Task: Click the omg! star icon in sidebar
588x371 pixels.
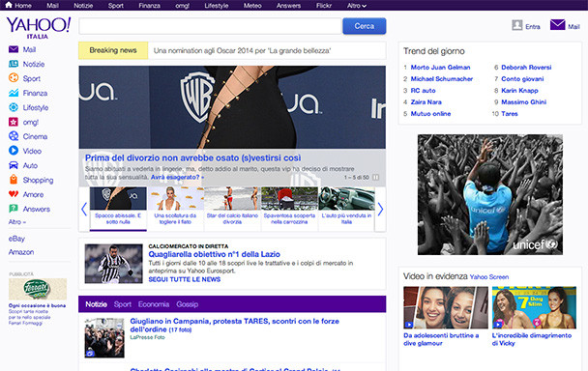Action: (14, 122)
